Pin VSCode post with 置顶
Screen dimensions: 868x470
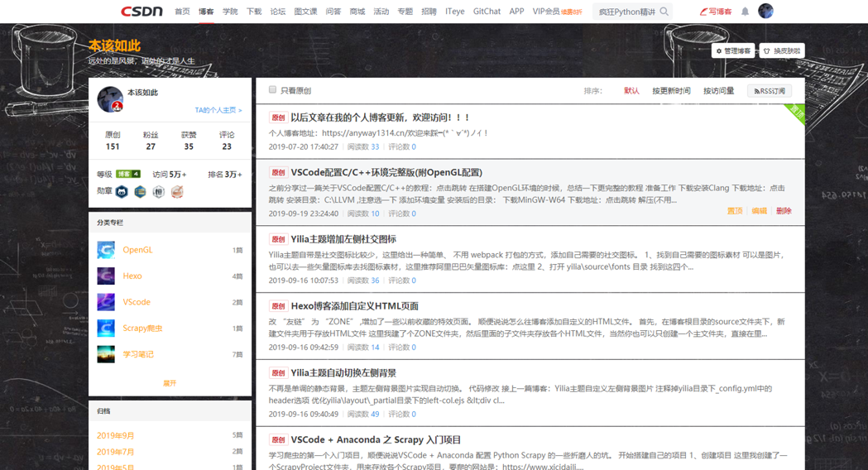[x=735, y=211]
